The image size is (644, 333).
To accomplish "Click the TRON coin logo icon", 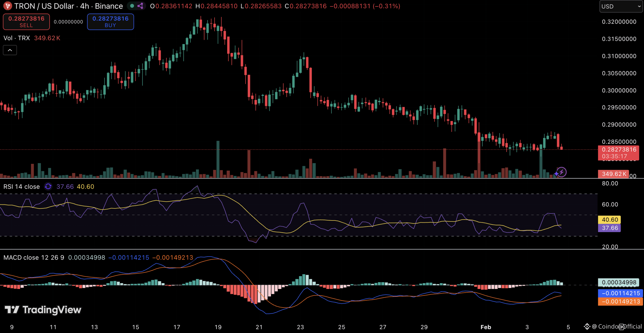I will [x=7, y=6].
